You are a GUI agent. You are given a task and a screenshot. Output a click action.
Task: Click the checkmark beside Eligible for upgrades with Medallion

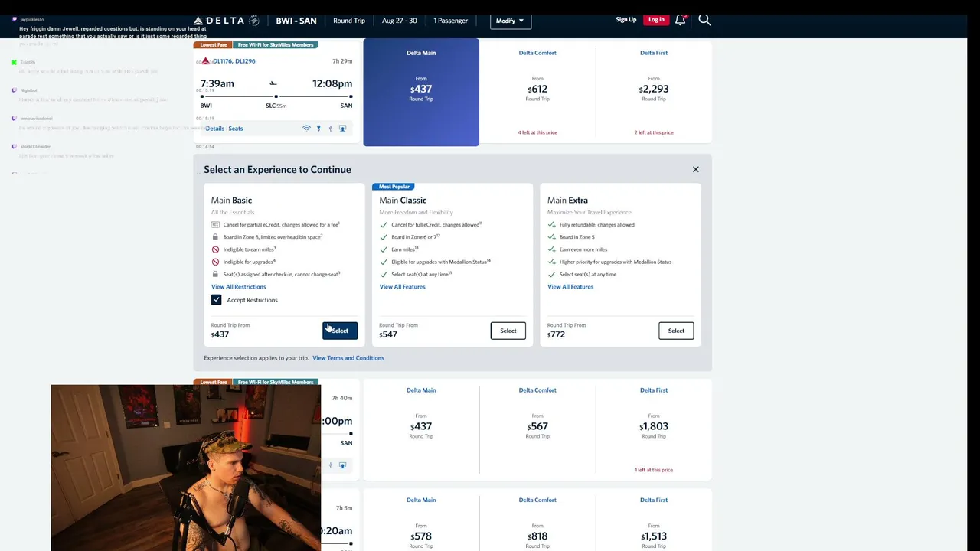point(384,262)
